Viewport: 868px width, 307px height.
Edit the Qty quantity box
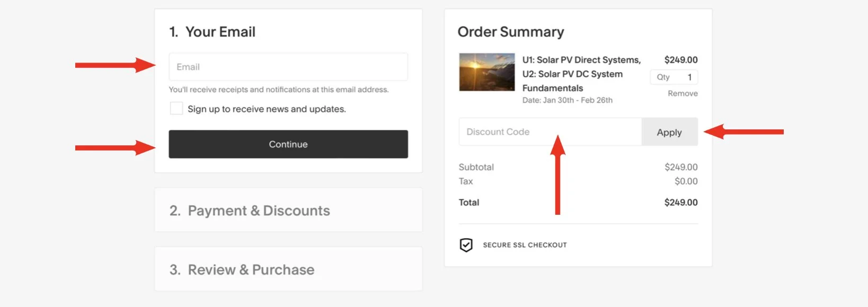(674, 77)
